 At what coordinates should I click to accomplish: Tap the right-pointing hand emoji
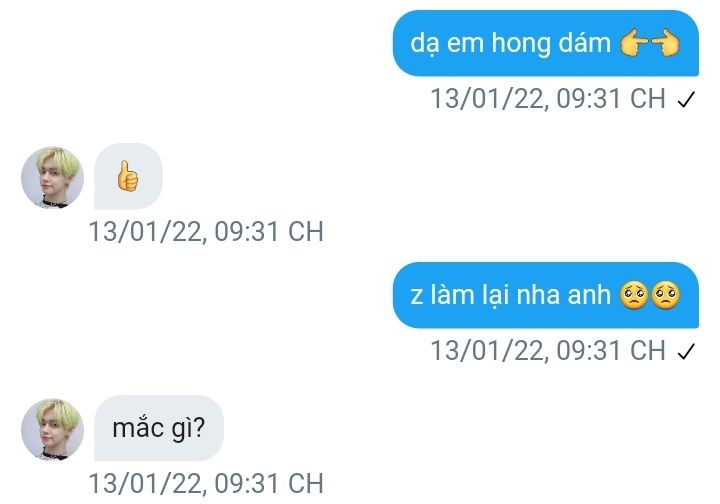pos(666,44)
